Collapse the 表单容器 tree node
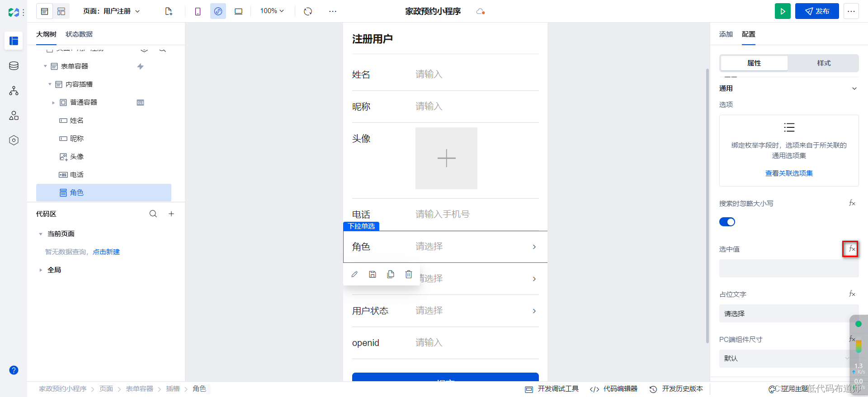This screenshot has width=868, height=397. click(45, 66)
